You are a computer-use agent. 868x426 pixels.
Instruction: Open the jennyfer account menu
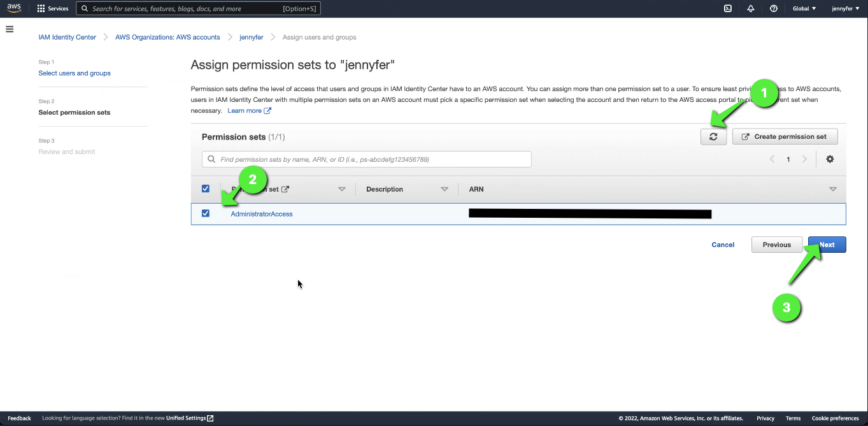[x=846, y=9]
